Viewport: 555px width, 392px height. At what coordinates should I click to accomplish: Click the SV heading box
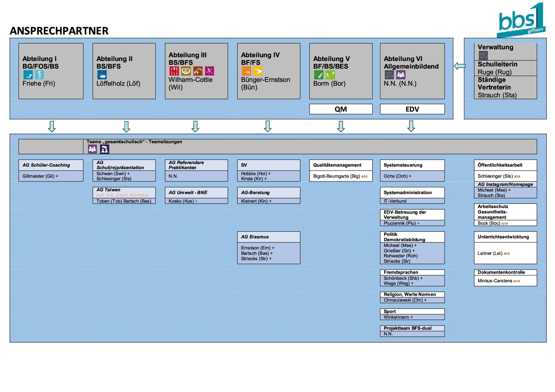[x=269, y=165]
